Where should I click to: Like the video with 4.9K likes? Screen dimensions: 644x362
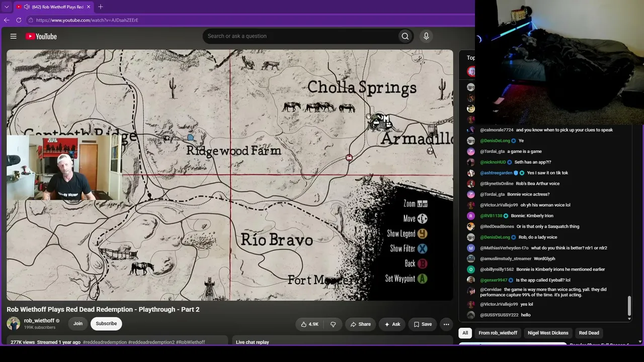(x=309, y=324)
